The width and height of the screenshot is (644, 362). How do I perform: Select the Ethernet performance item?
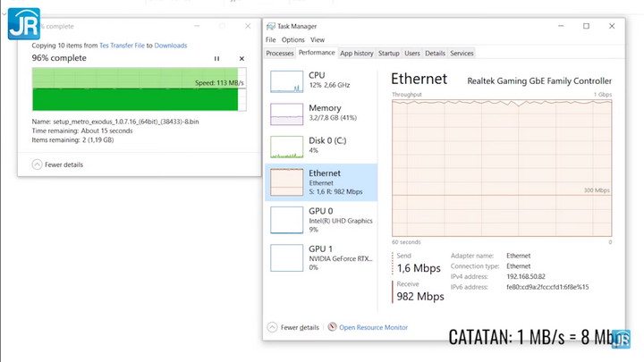pos(321,181)
